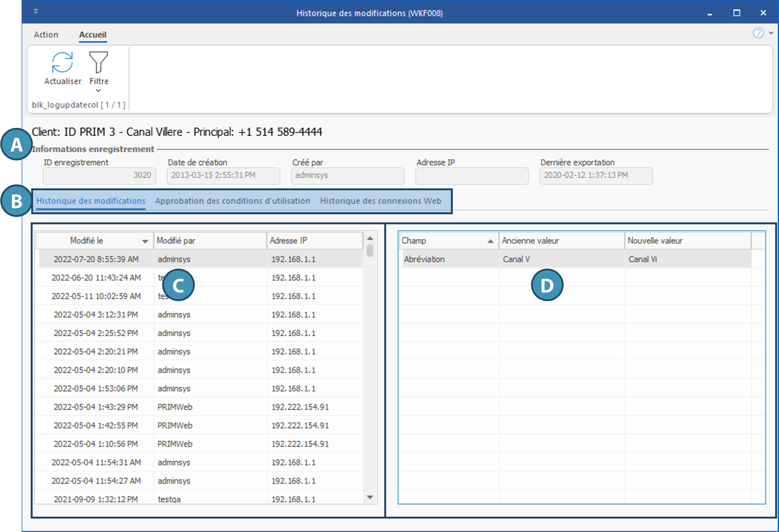Viewport: 779px width, 532px height.
Task: Click the Nouvelle valeur column header
Action: click(x=687, y=241)
